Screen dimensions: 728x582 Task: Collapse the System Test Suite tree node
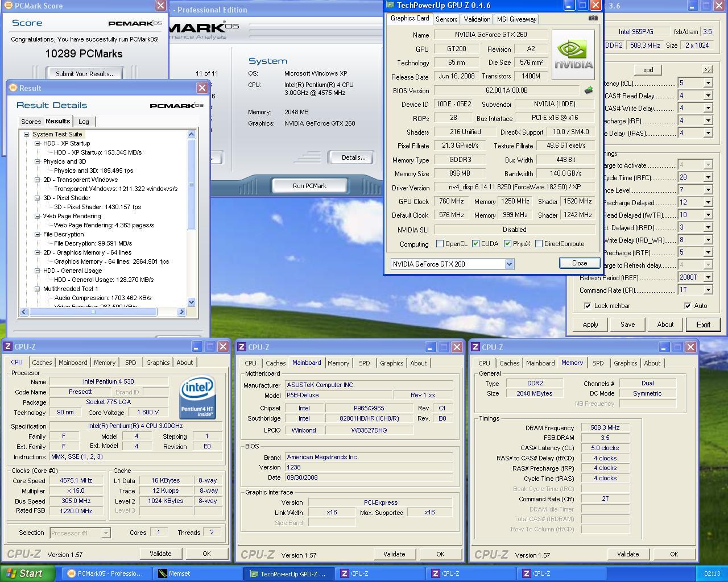[26, 134]
